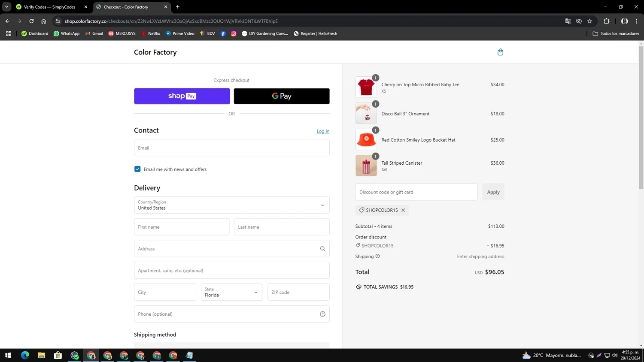This screenshot has height=362, width=644.
Task: Open the Prime Video bookmark
Action: pyautogui.click(x=180, y=33)
